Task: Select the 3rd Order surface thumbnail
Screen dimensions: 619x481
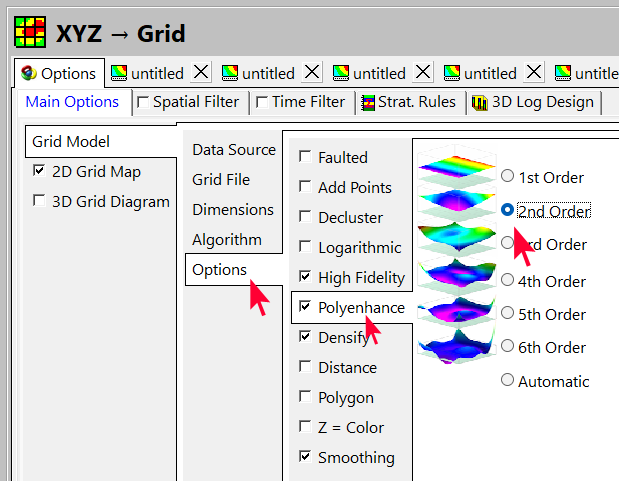Action: tap(455, 236)
